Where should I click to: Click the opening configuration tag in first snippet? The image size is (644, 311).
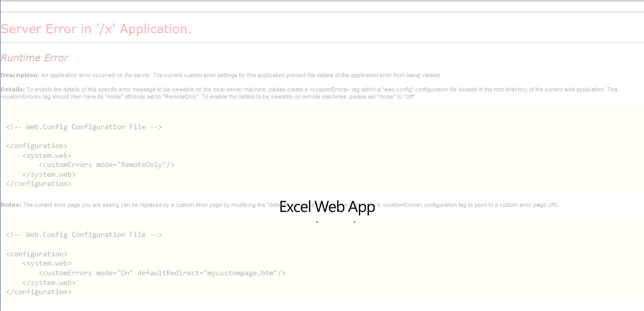(x=36, y=146)
